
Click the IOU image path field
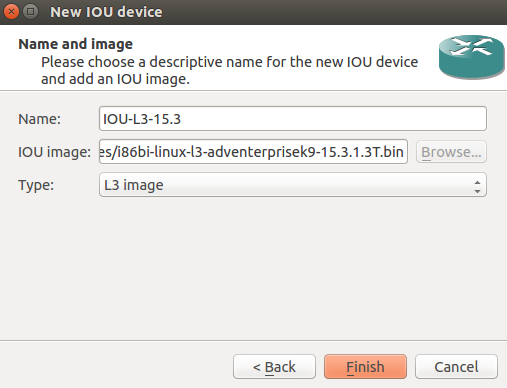tap(253, 152)
